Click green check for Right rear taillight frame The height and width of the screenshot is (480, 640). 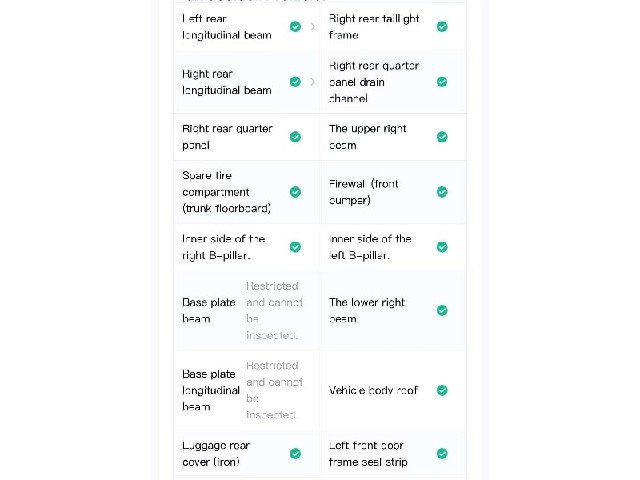pos(442,27)
